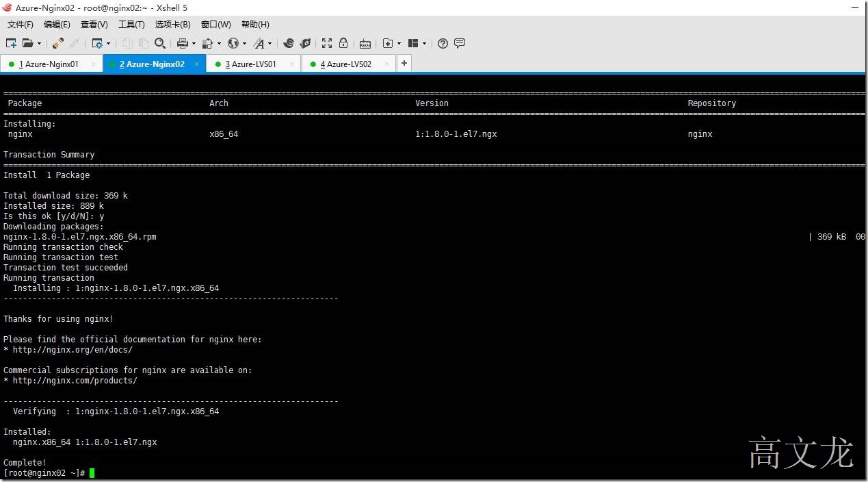Click the Find magnifier icon
This screenshot has width=868, height=482.
(x=160, y=43)
